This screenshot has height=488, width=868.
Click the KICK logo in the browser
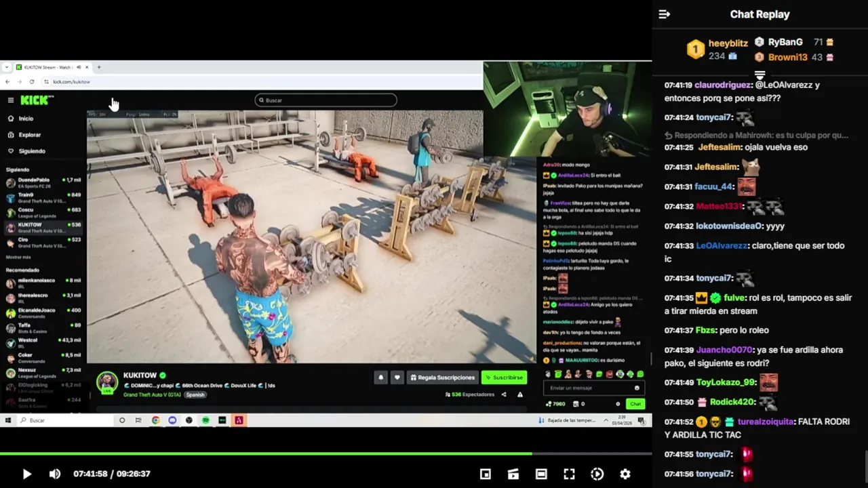35,100
